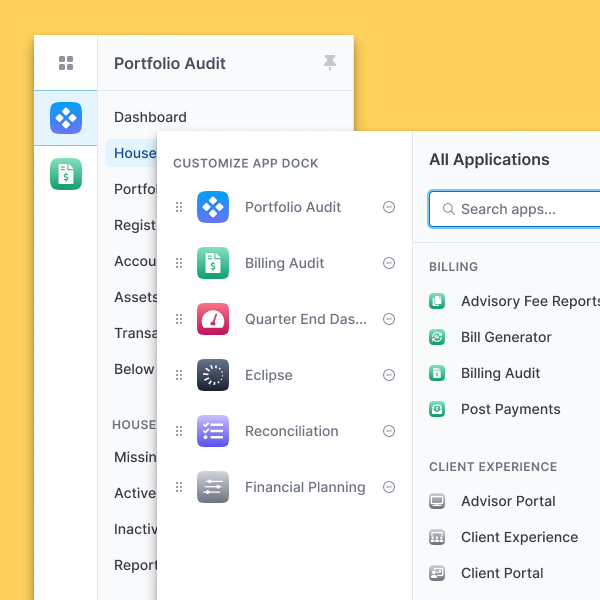Click All Applications heading
The height and width of the screenshot is (600, 600).
pyautogui.click(x=489, y=160)
